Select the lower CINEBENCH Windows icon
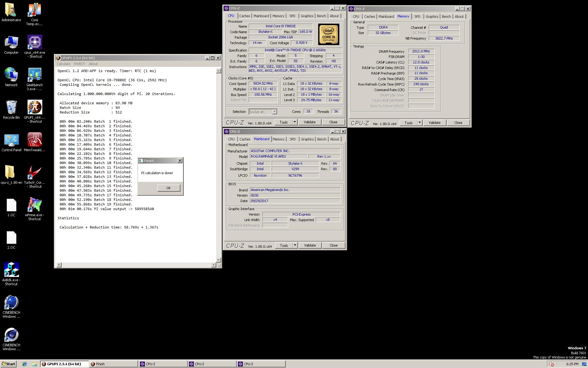The image size is (588, 368). [11, 335]
